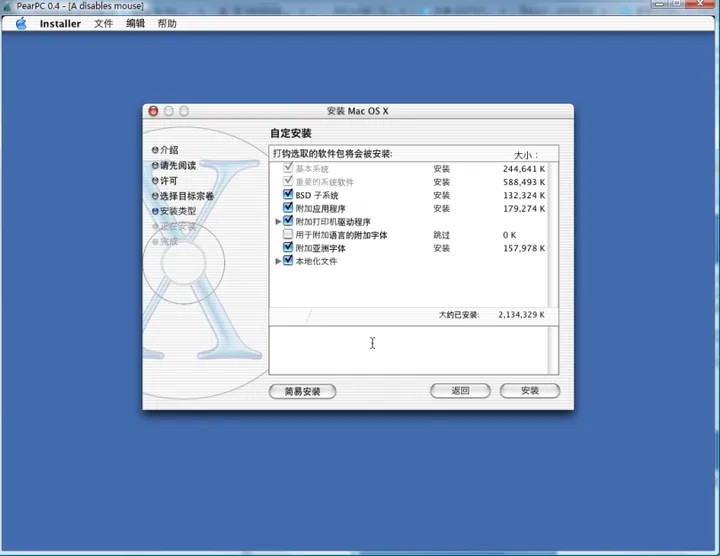The height and width of the screenshot is (556, 720).
Task: Click the blue 安装类型 step bullet
Action: [x=155, y=211]
